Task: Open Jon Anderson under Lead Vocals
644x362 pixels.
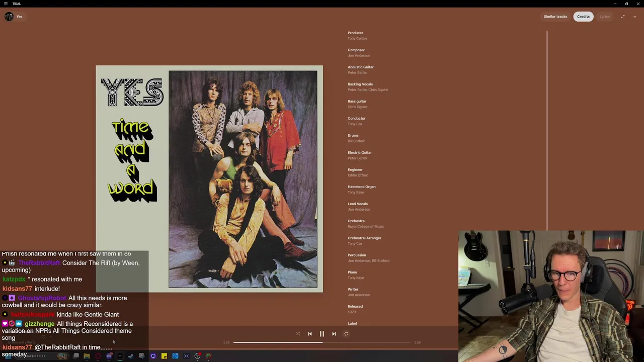Action: tap(359, 210)
